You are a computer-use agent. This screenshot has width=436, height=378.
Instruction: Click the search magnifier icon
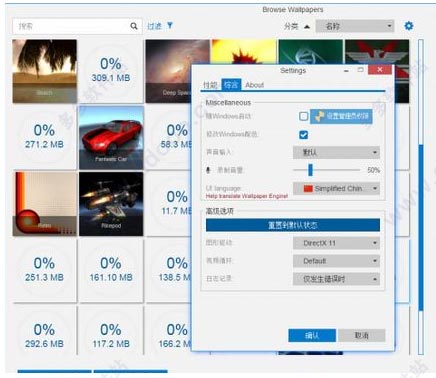[x=134, y=26]
